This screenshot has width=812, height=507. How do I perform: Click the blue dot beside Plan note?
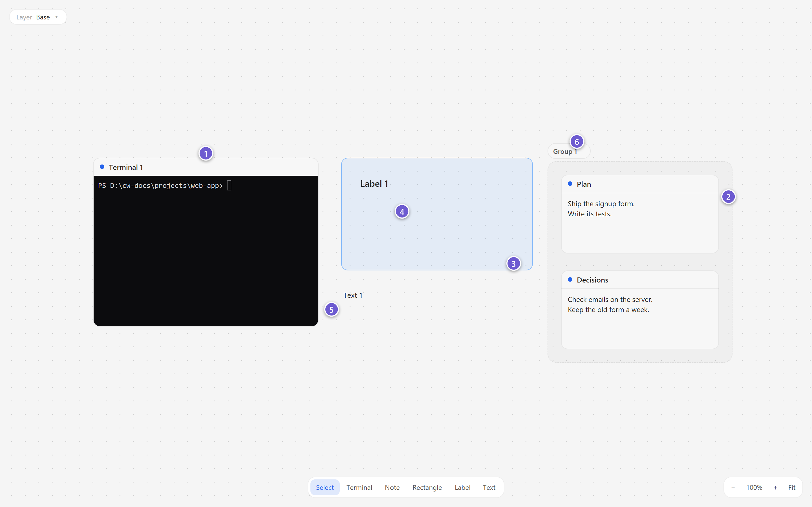coord(570,184)
